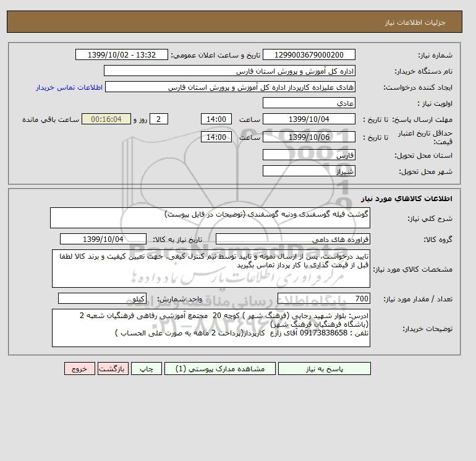Screen dimensions: 476x461
Task: Click the remaining days field showing 2
Action: point(159,119)
